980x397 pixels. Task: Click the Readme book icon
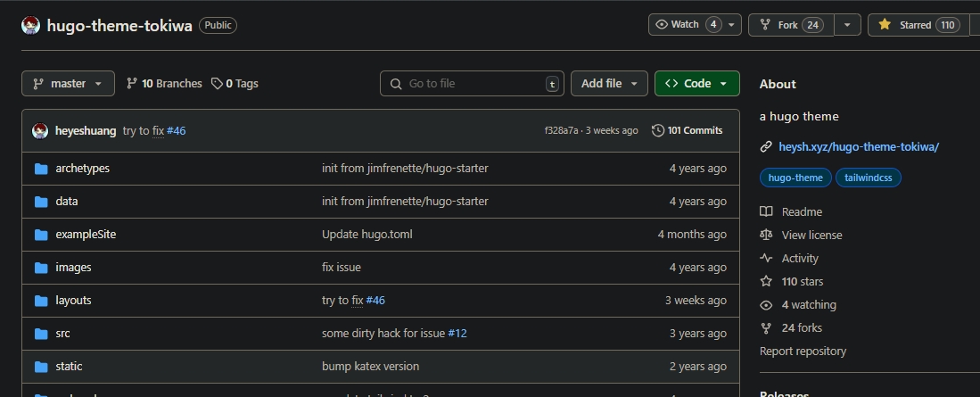pos(766,211)
